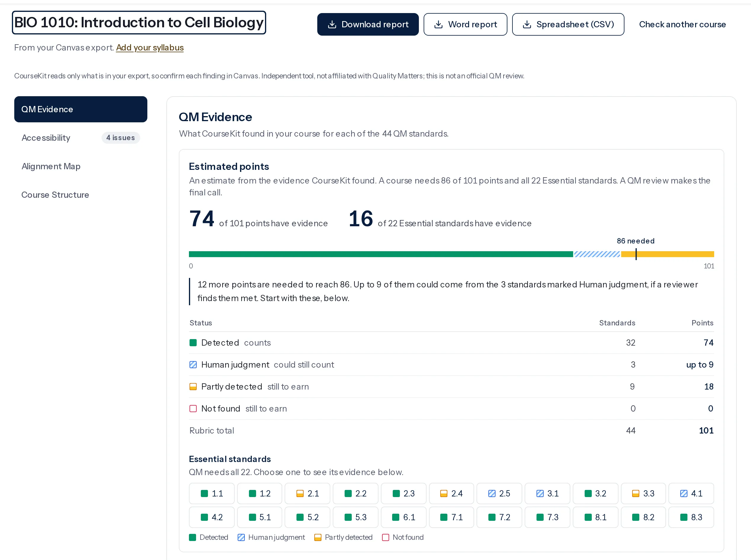Select partly detected standard 2.1
The height and width of the screenshot is (560, 751).
point(307,493)
